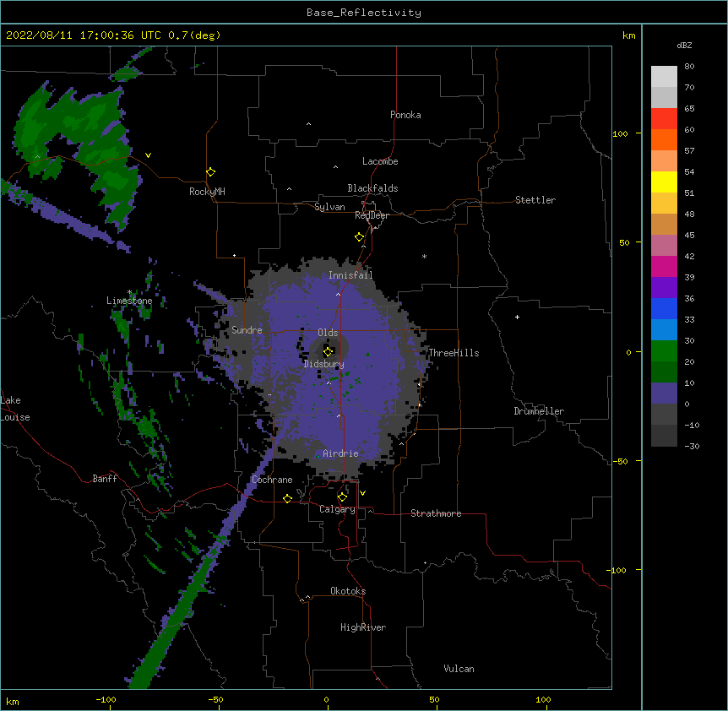Viewport: 728px width, 711px height.
Task: Click the Vulcan label
Action: tap(459, 669)
